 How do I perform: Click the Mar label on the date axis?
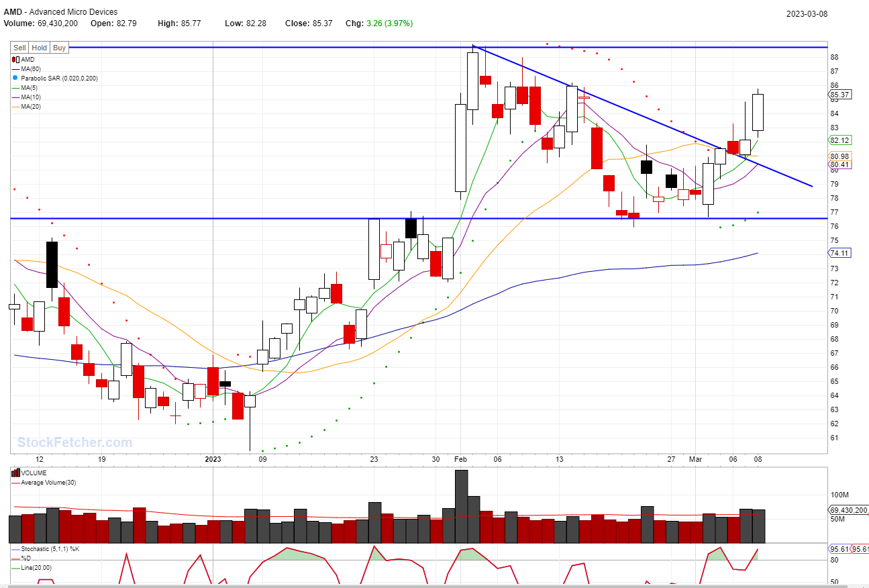695,459
